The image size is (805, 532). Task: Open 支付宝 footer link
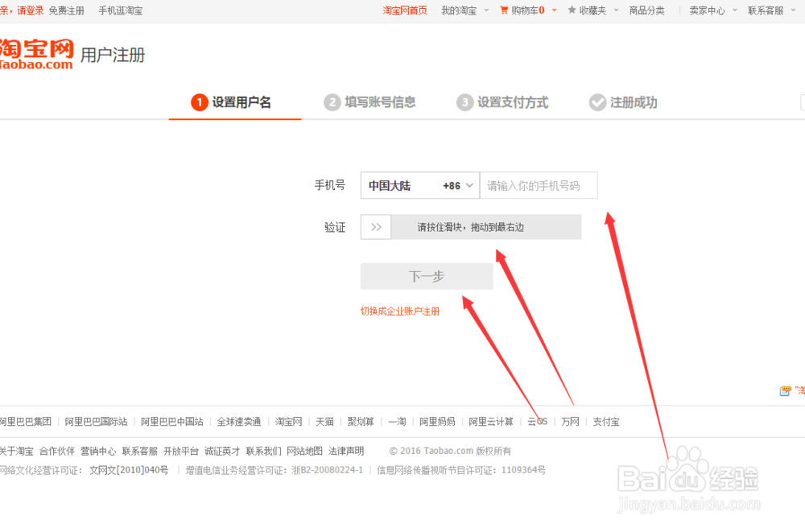(606, 422)
